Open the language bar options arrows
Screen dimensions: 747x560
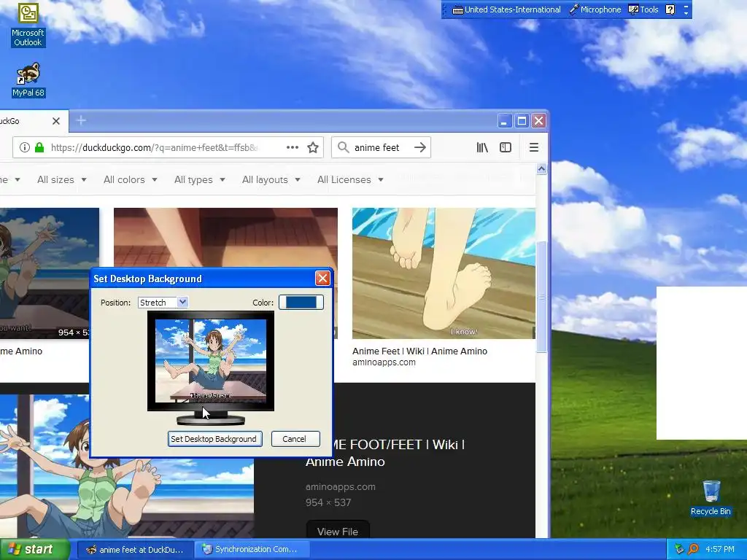(x=686, y=9)
